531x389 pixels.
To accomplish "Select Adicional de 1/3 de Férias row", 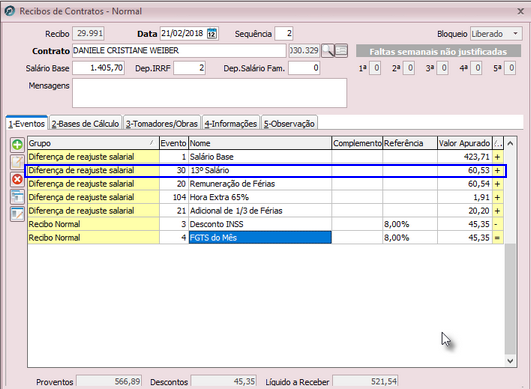I will point(265,211).
